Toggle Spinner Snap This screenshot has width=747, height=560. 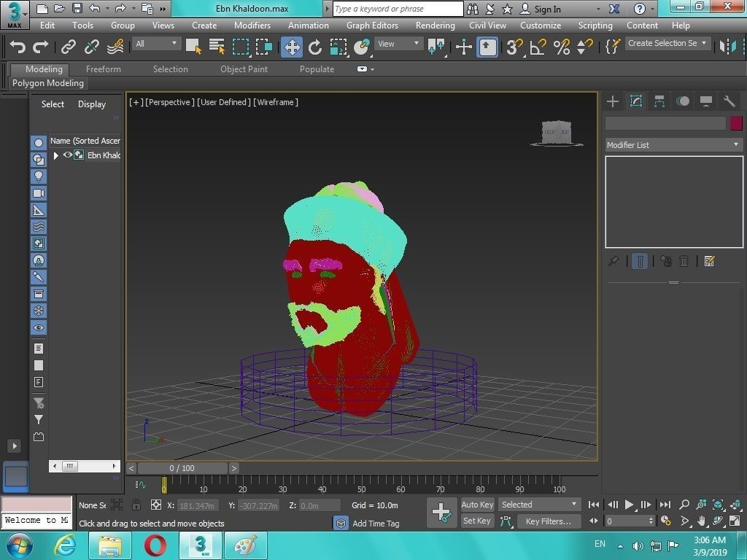584,47
